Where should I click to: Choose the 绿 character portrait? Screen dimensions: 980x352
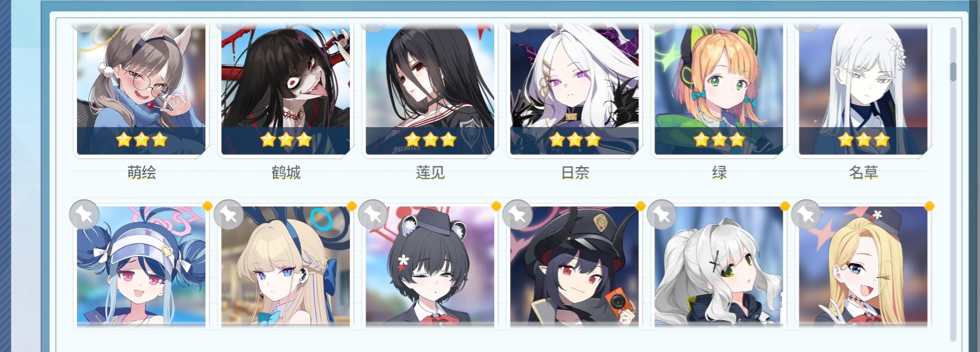point(719,90)
